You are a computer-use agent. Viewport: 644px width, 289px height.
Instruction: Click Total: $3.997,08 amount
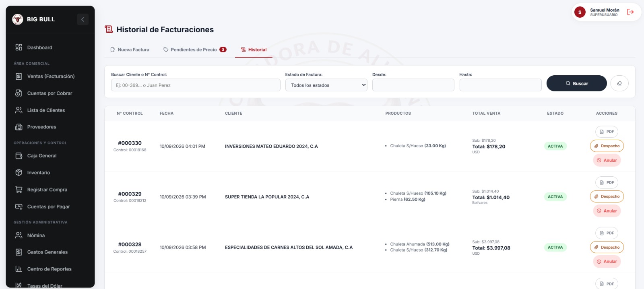[491, 248]
